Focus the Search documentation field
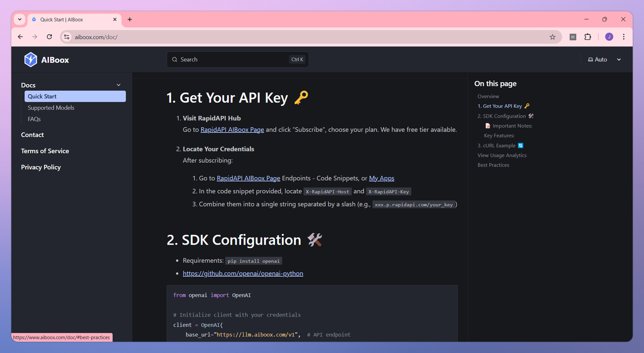The width and height of the screenshot is (644, 353). tap(238, 60)
